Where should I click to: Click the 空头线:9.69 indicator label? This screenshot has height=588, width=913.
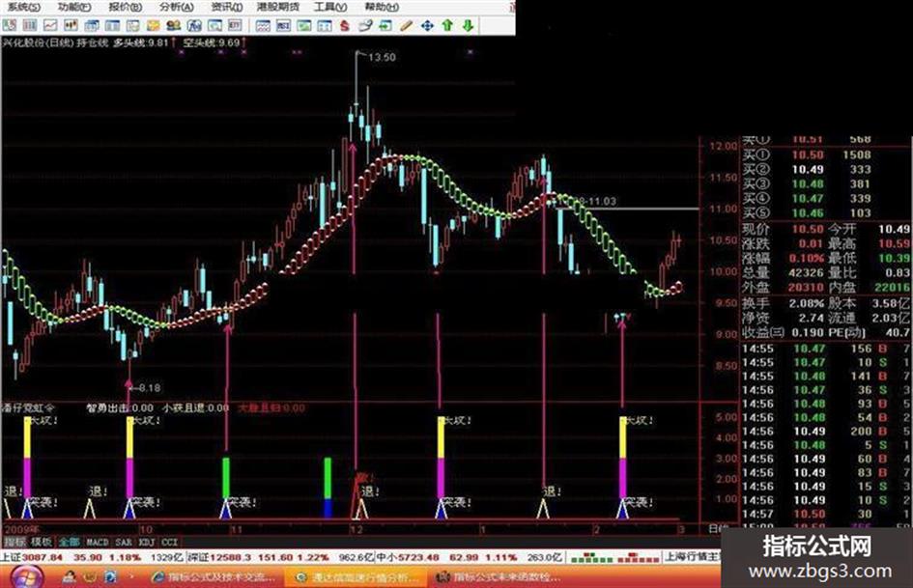[211, 42]
